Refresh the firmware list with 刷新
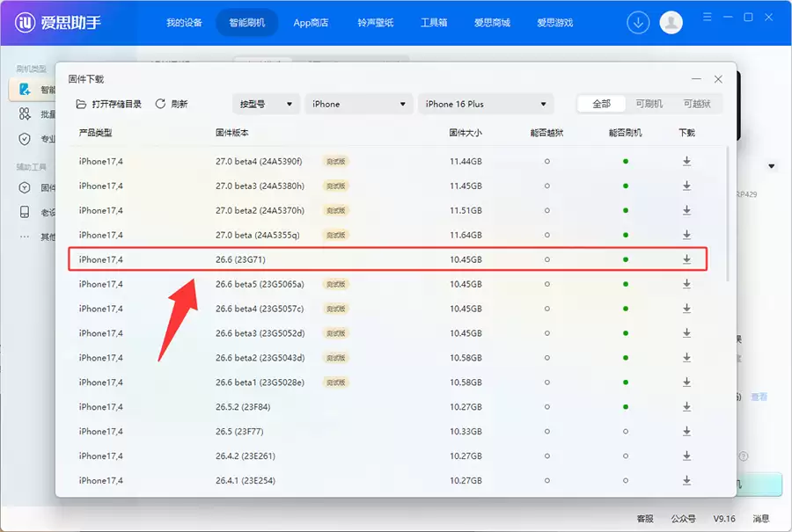This screenshot has width=792, height=532. [x=172, y=104]
